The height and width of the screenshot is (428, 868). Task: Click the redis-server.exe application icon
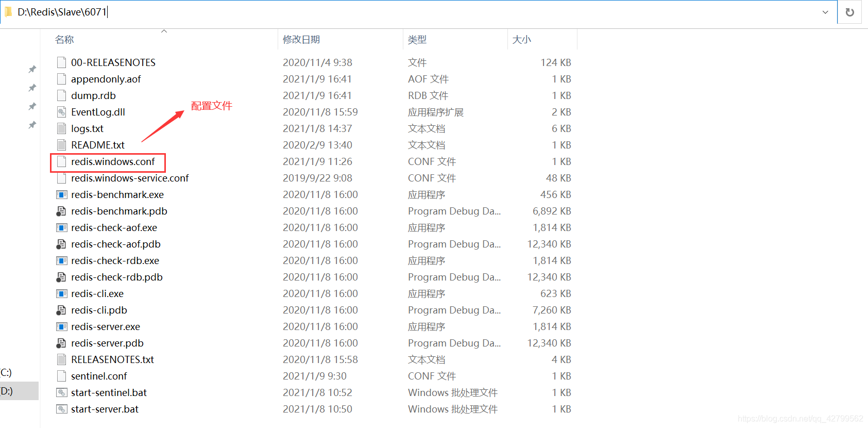click(x=61, y=326)
